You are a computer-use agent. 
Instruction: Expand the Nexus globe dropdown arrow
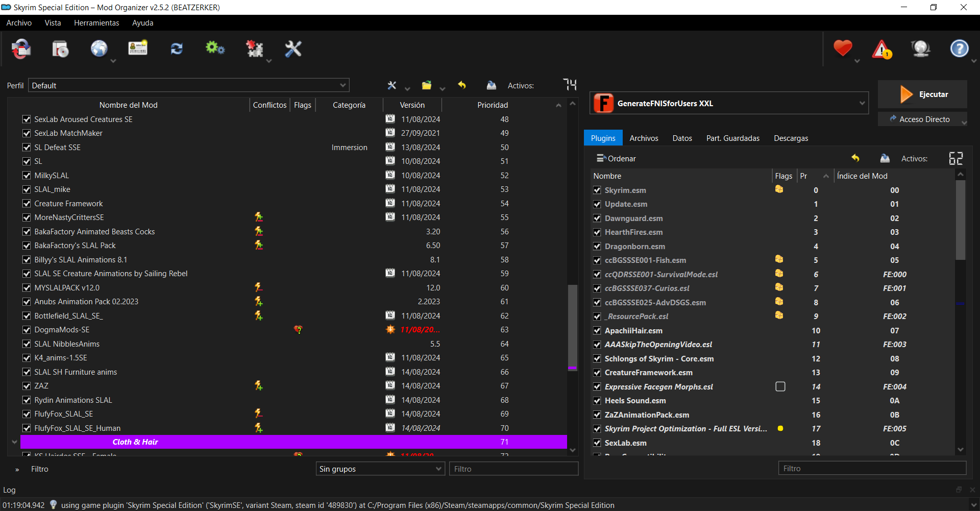pyautogui.click(x=113, y=61)
